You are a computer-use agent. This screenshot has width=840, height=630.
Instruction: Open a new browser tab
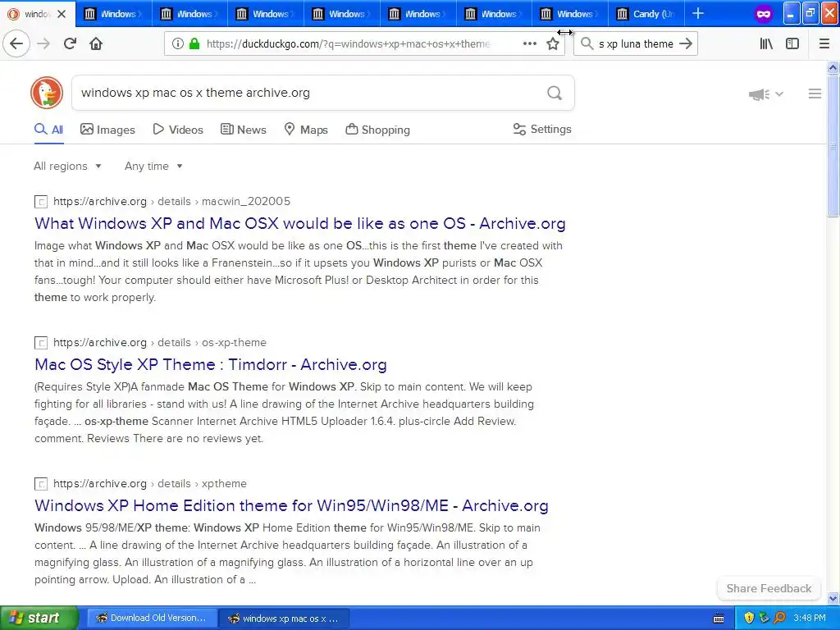[698, 14]
